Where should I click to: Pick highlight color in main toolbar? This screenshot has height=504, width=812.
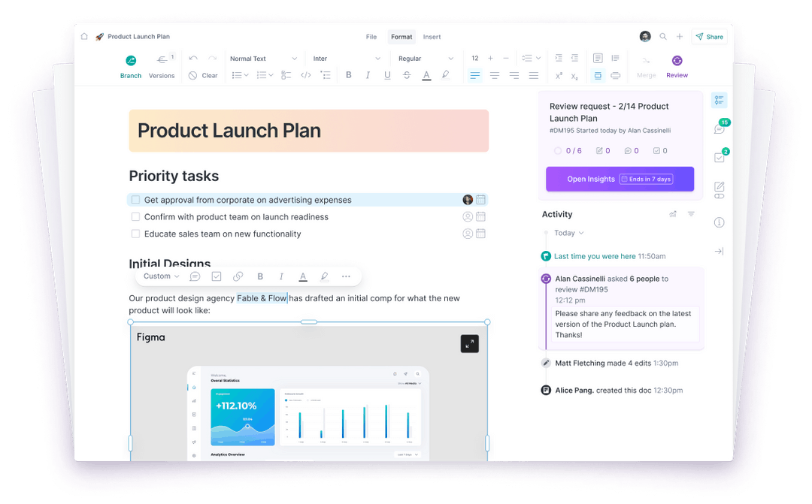(x=445, y=75)
